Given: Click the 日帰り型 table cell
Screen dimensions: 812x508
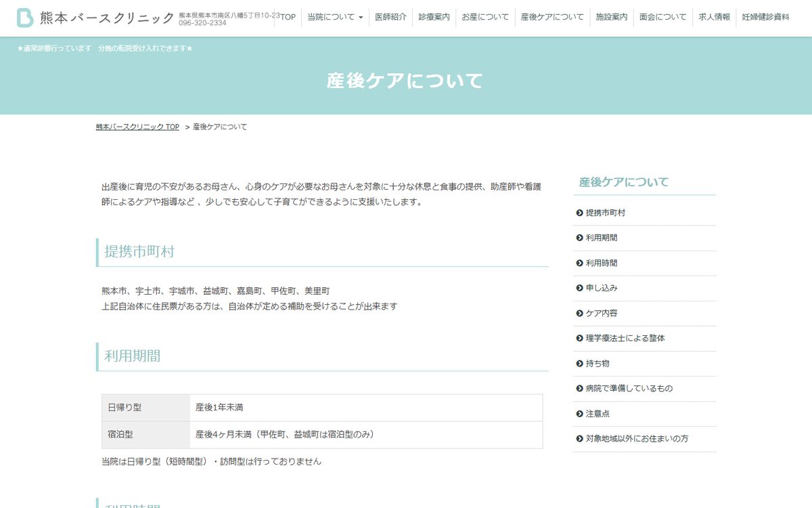Looking at the screenshot, I should pyautogui.click(x=146, y=408).
